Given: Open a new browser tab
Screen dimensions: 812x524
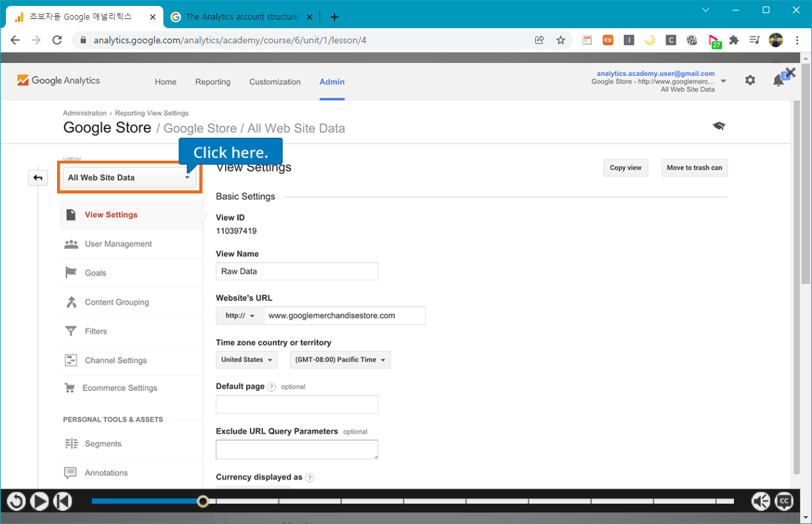Looking at the screenshot, I should (335, 17).
